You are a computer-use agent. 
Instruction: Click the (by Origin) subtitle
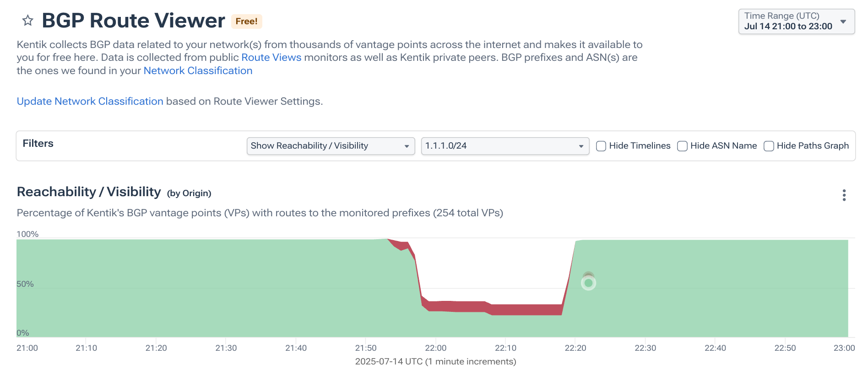[x=189, y=193]
